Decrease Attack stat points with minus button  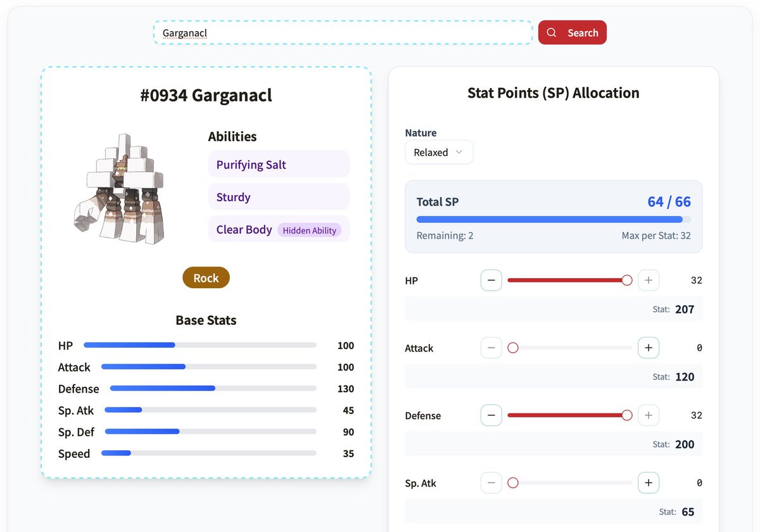click(491, 348)
